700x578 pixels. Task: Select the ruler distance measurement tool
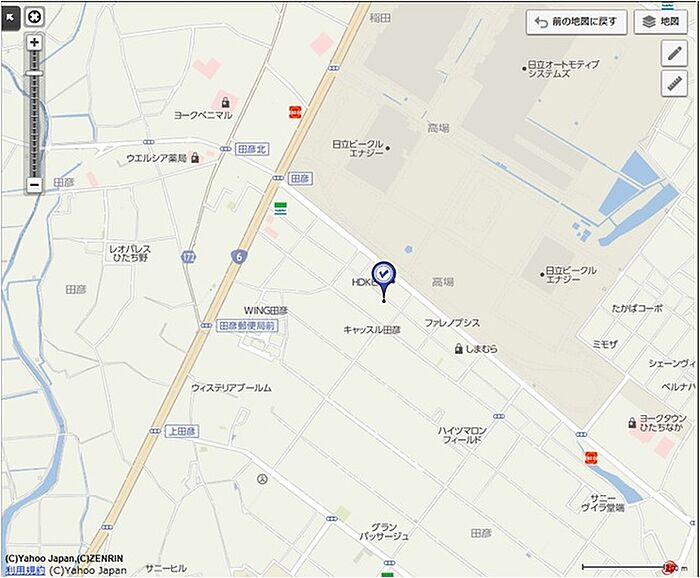(x=674, y=83)
